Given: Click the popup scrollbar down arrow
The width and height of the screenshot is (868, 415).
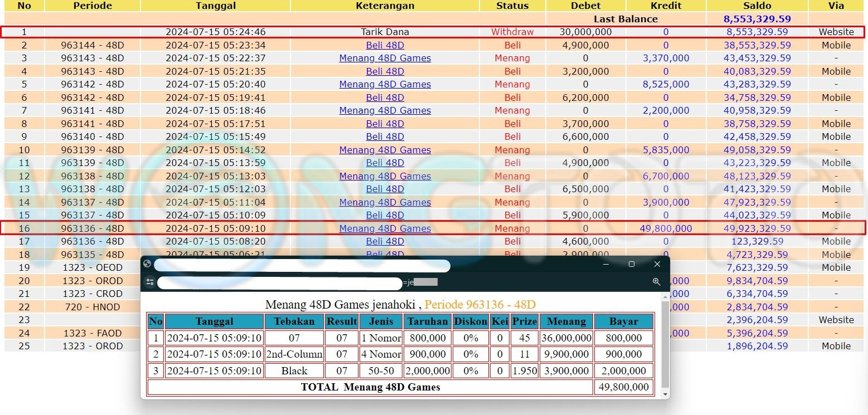Looking at the screenshot, I should point(665,394).
